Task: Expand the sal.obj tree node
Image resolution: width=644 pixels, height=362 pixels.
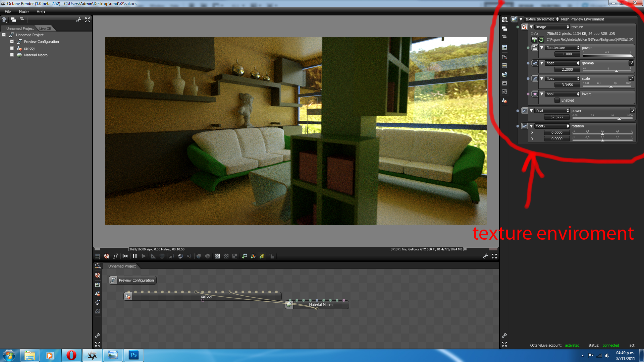Action: (x=12, y=48)
